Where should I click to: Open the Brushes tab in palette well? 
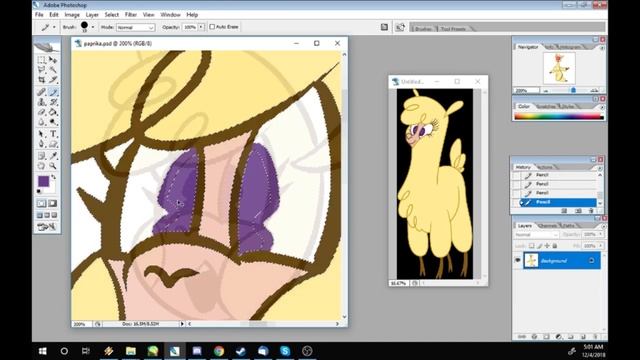[423, 29]
